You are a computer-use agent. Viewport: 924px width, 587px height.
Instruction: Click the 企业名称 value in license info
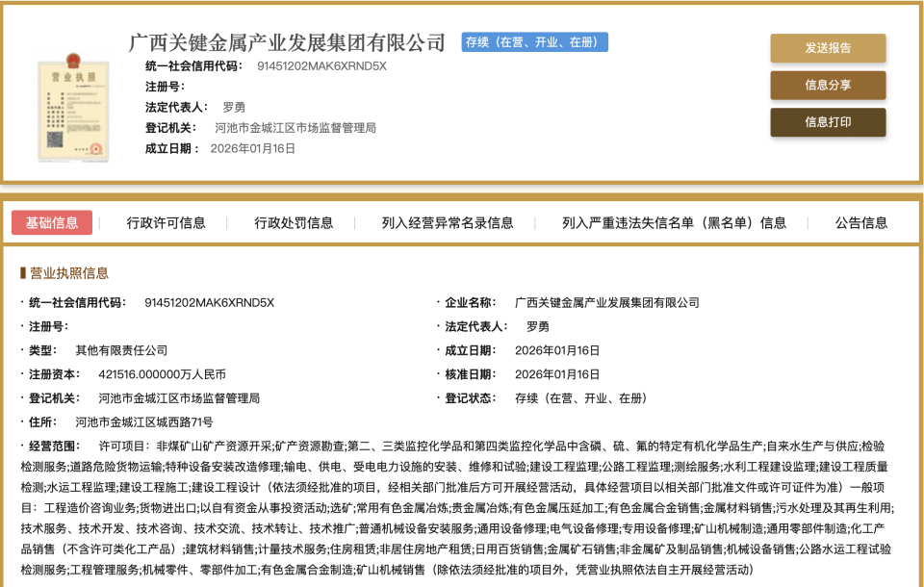tap(607, 303)
